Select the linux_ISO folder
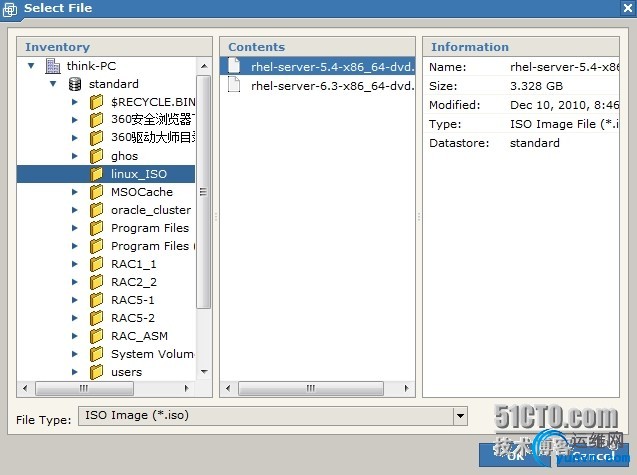Viewport: 637px width, 475px height. pyautogui.click(x=106, y=174)
